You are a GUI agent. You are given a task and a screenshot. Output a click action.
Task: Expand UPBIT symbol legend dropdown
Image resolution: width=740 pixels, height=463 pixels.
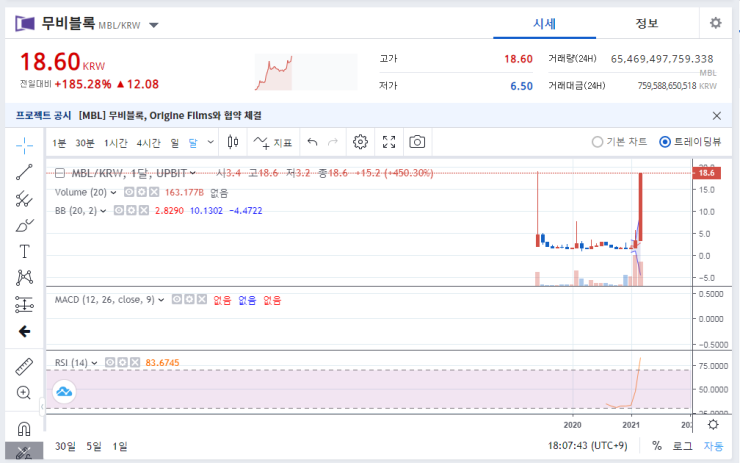coord(193,173)
